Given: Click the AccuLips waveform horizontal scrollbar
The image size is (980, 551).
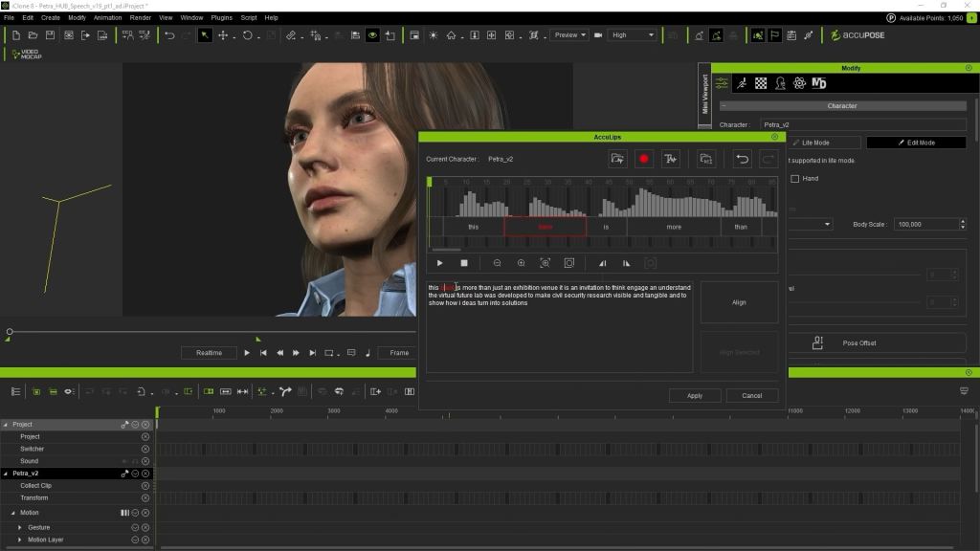Looking at the screenshot, I should tap(446, 250).
